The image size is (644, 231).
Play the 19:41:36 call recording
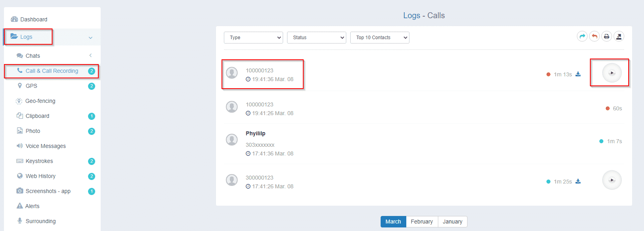point(612,73)
